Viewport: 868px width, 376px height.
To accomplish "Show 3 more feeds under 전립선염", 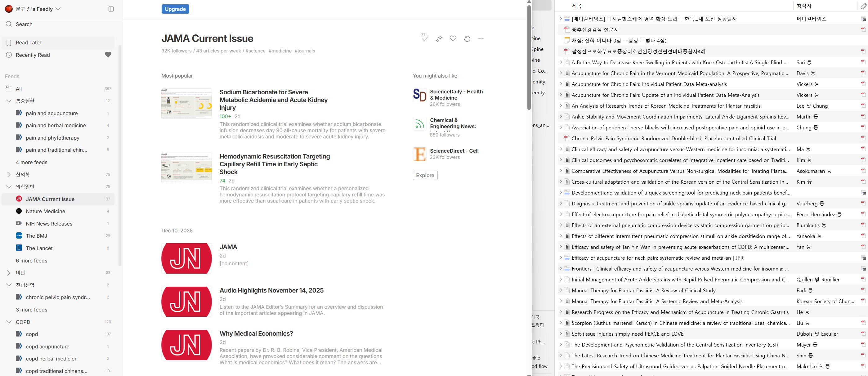I will click(x=32, y=310).
